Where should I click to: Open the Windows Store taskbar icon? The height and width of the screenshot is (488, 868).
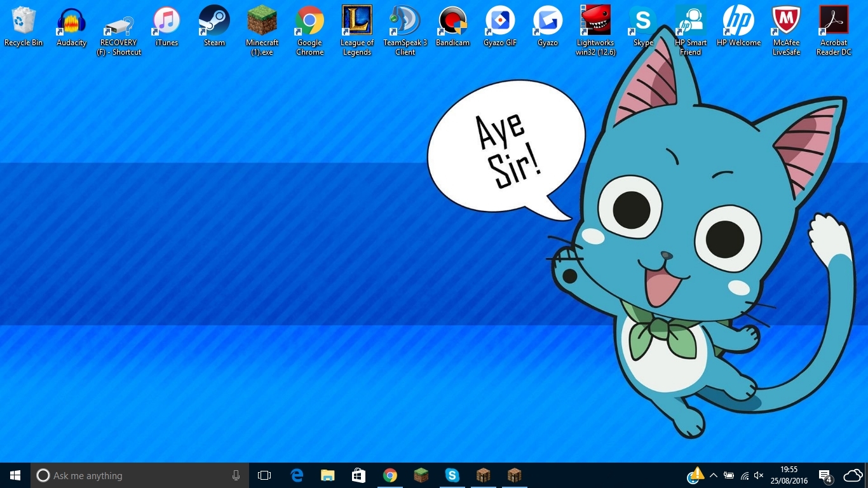pyautogui.click(x=359, y=475)
